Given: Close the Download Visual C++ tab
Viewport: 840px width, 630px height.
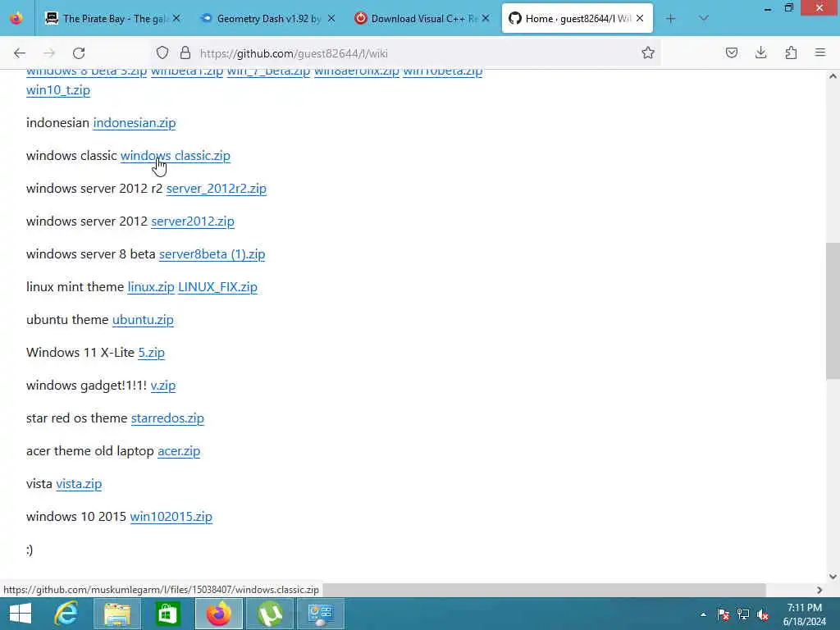Looking at the screenshot, I should click(x=486, y=19).
